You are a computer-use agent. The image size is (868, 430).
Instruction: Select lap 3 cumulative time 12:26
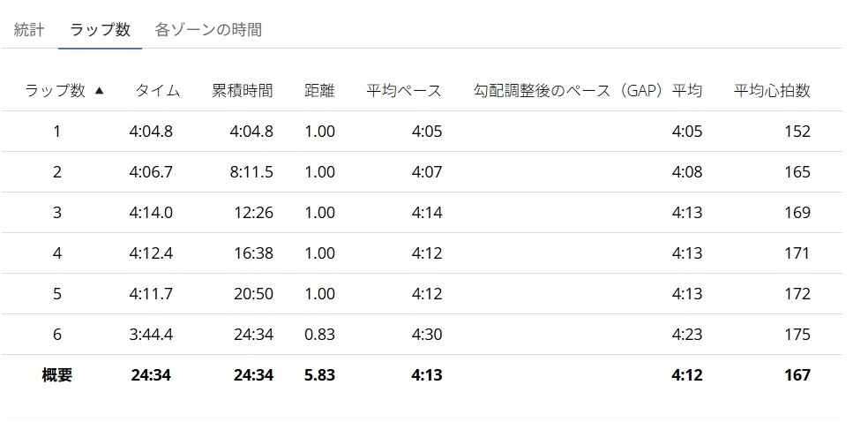255,213
